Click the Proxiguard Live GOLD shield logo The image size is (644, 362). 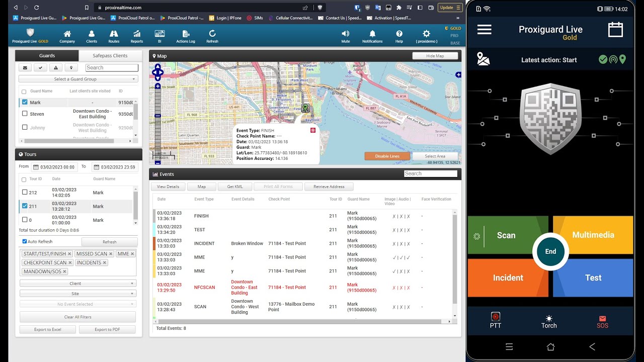point(30,33)
